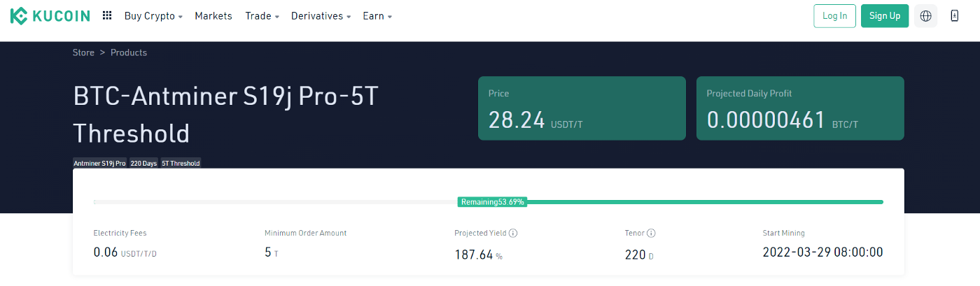Expand the Trade dropdown menu
Screen dimensions: 980x286
pos(262,16)
